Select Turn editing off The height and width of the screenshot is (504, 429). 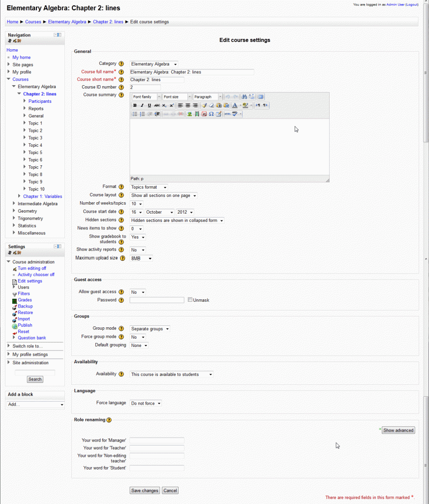pos(32,268)
